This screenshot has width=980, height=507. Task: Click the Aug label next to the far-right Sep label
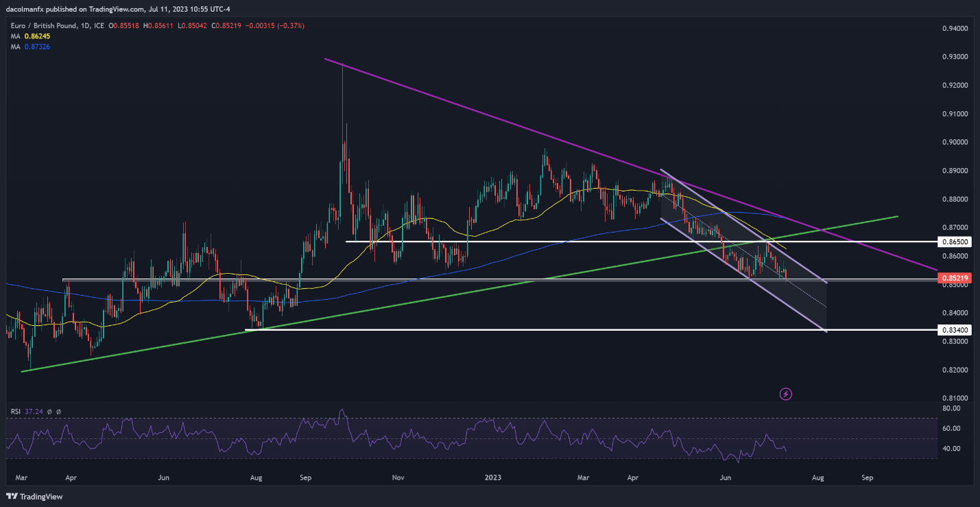tap(817, 476)
